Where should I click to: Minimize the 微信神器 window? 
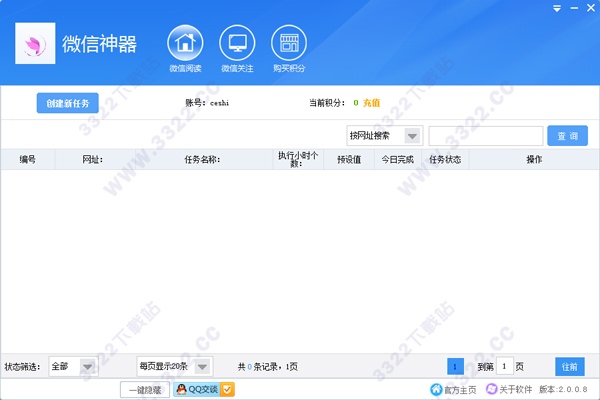[x=574, y=8]
